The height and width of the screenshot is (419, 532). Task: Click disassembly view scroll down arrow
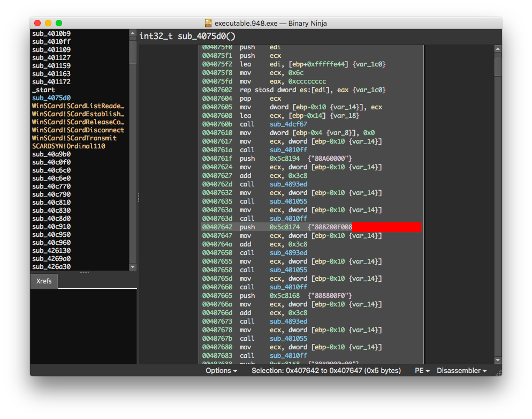(x=498, y=360)
